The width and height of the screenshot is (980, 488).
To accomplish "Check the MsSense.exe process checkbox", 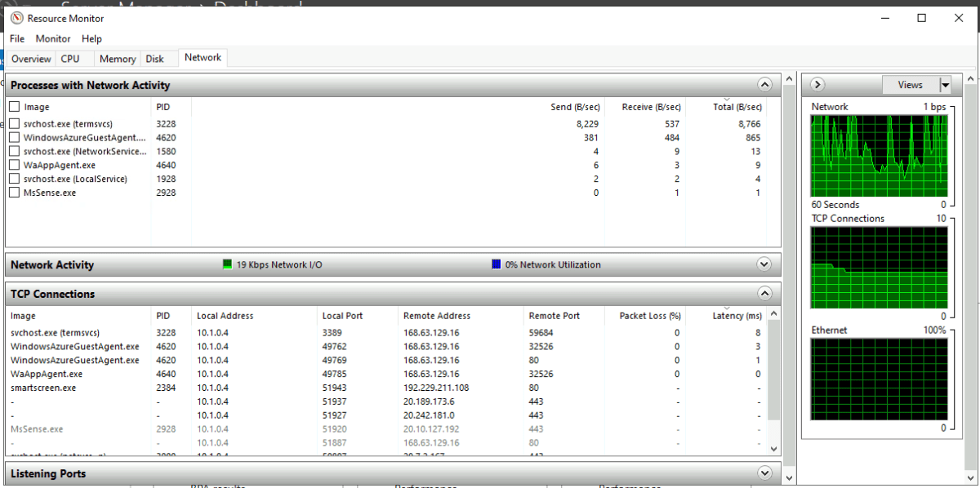I will (15, 193).
